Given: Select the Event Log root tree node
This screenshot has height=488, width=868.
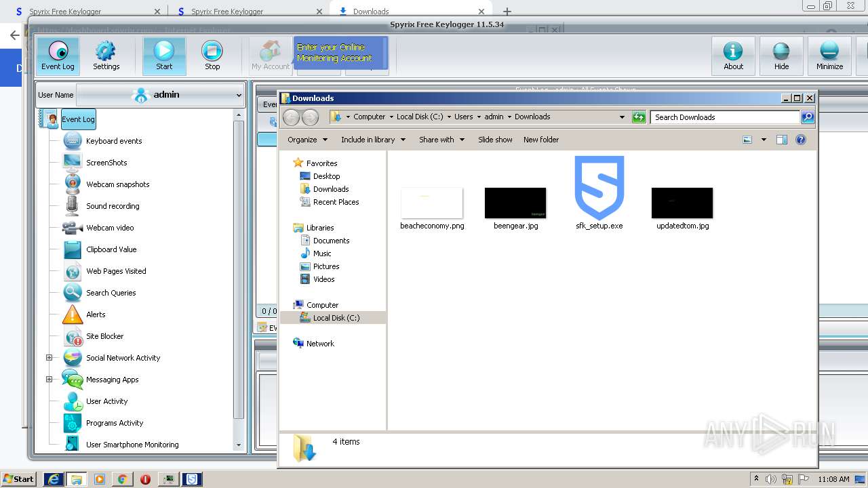Looking at the screenshot, I should tap(78, 119).
